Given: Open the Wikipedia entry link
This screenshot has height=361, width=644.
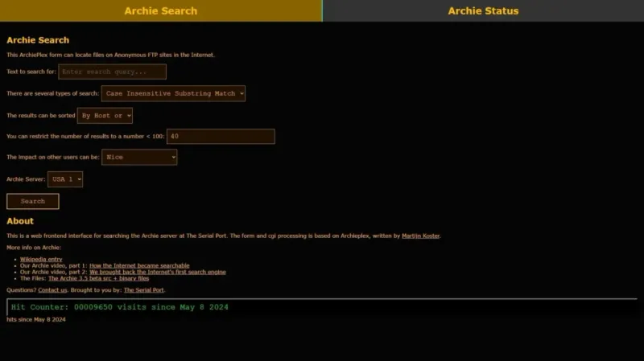Looking at the screenshot, I should 41,259.
